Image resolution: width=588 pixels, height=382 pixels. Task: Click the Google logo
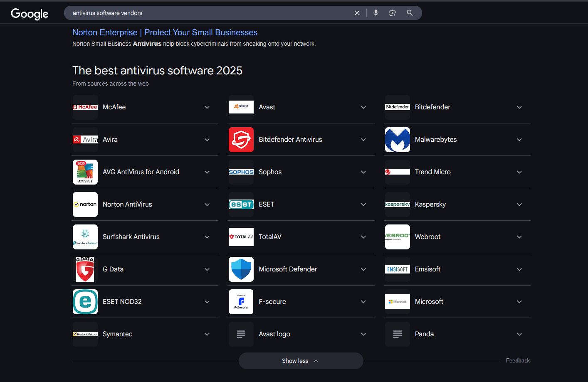point(30,14)
